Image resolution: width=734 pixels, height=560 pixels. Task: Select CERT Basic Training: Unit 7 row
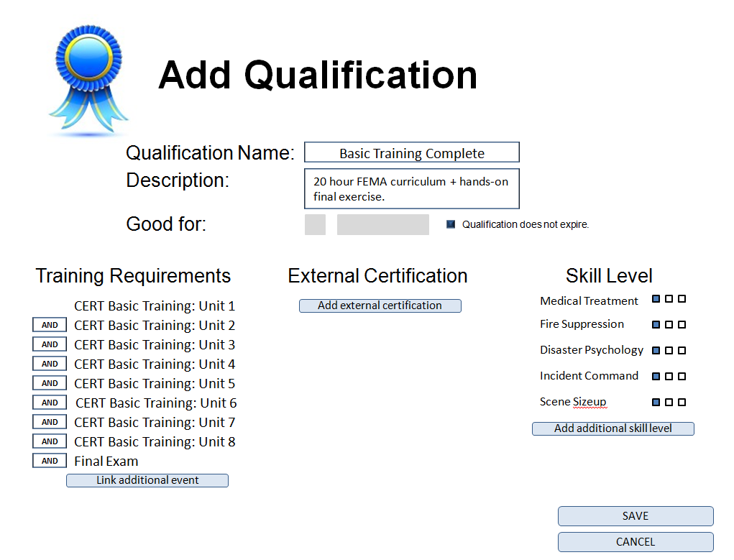click(155, 423)
